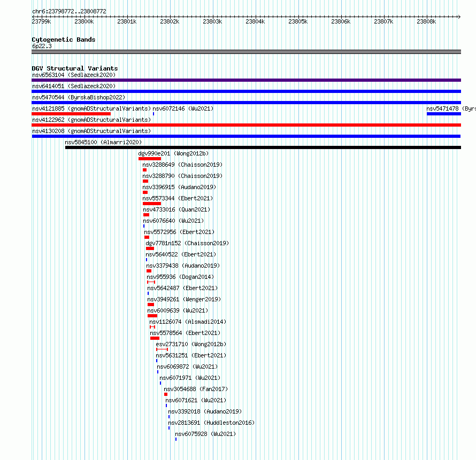Open nsv2813691 (Huddleston2016) label
Screen dimensions: 476x460
[211, 423]
